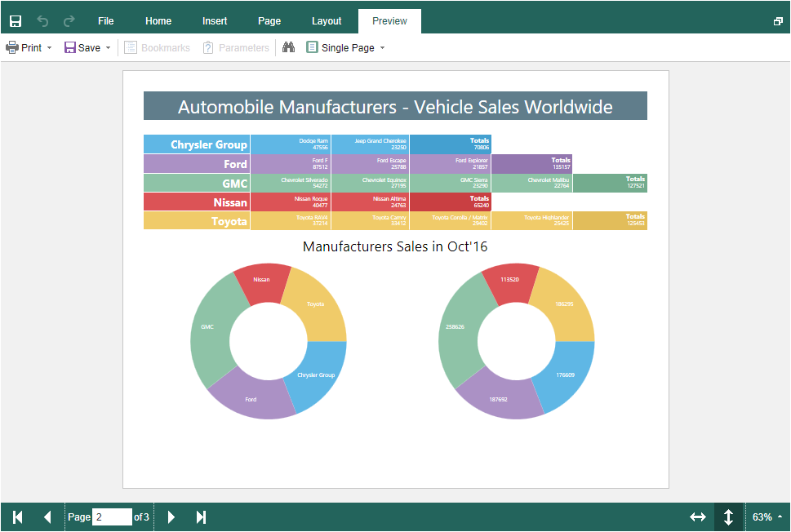Click the Nissan Rogue 40477 cell

pyautogui.click(x=291, y=202)
